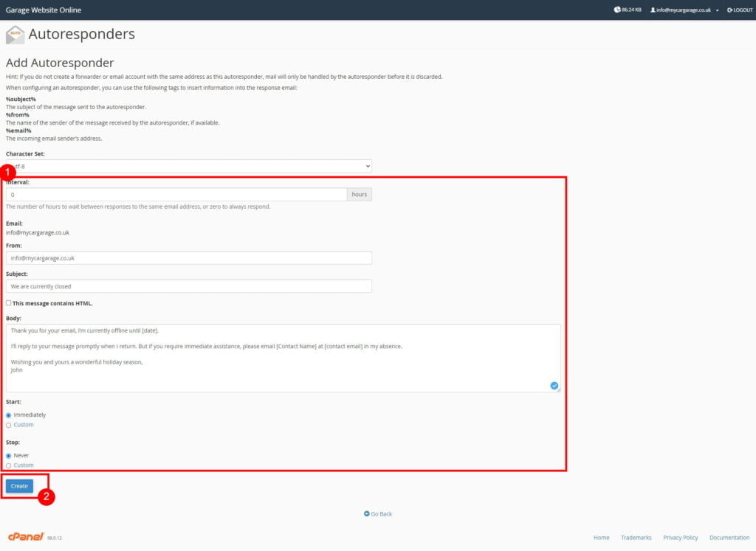
Task: Enable the 'This message contains HTML' checkbox
Action: [x=8, y=302]
